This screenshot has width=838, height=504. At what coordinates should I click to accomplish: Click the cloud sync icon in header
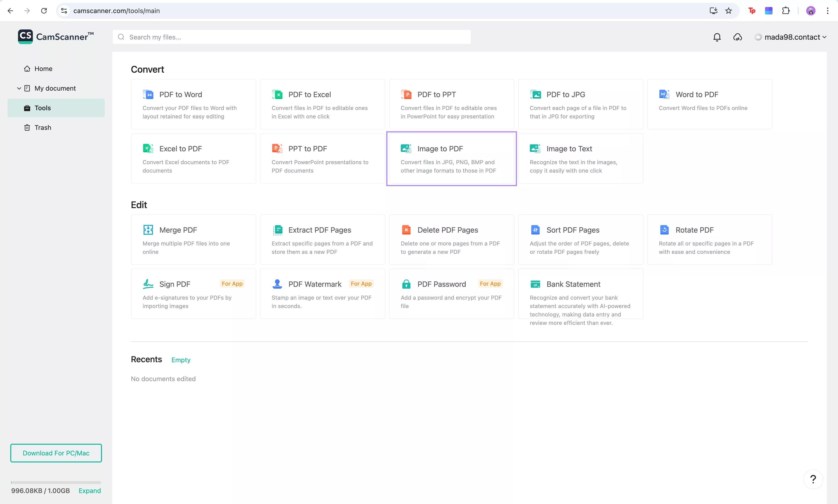tap(737, 37)
